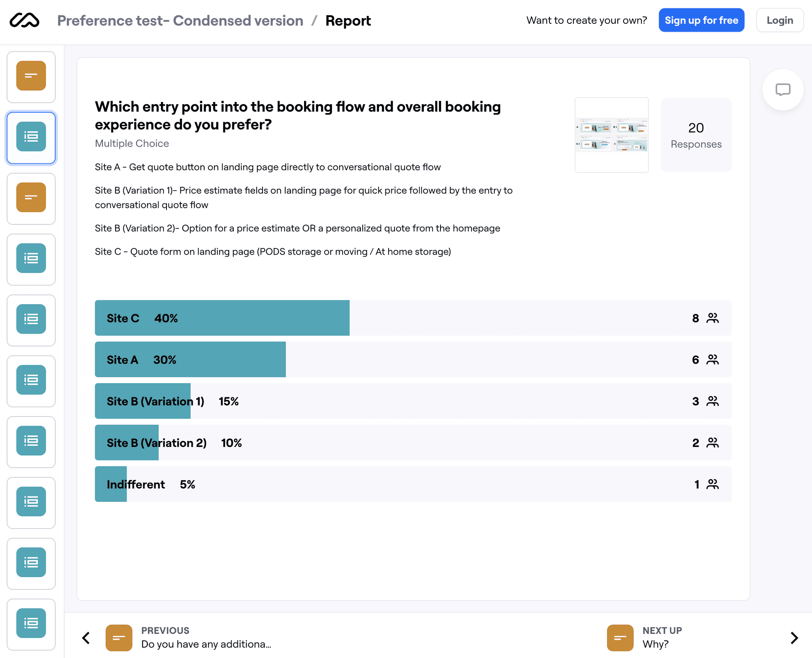Click the people icon beside Indifferent count

712,484
